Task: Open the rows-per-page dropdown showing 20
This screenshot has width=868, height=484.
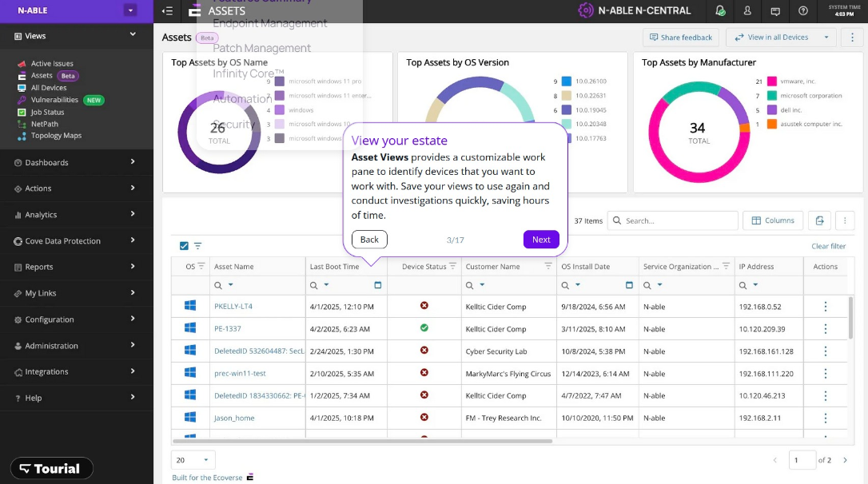Action: pos(193,460)
